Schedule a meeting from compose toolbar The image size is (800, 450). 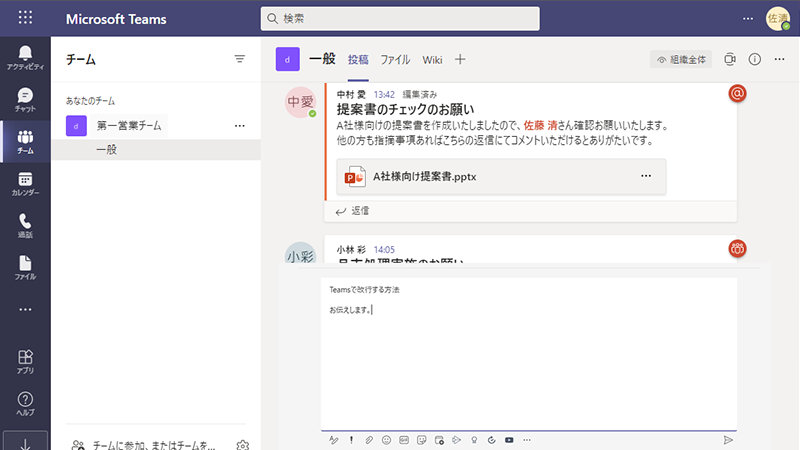click(x=439, y=440)
